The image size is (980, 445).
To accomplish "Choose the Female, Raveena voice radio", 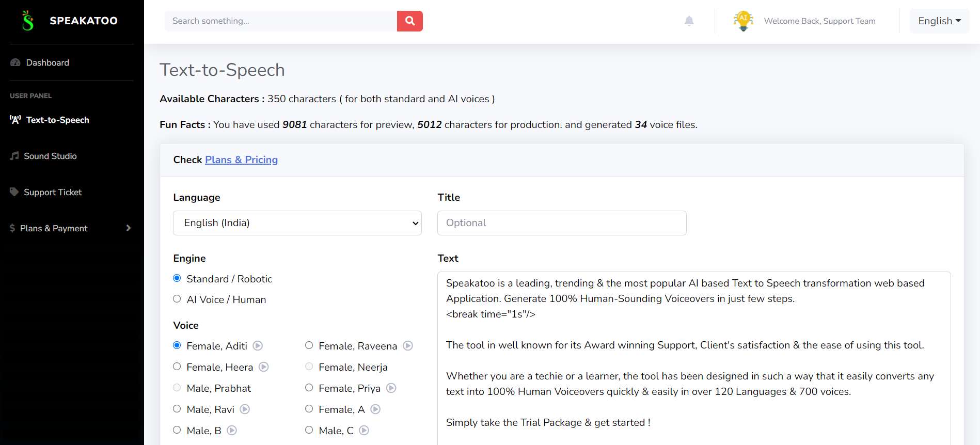I will [309, 345].
